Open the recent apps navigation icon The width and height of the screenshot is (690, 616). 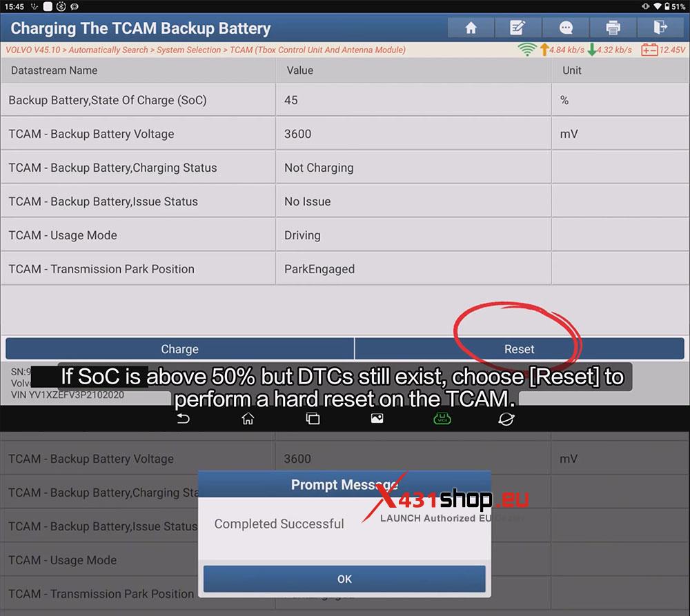(313, 419)
